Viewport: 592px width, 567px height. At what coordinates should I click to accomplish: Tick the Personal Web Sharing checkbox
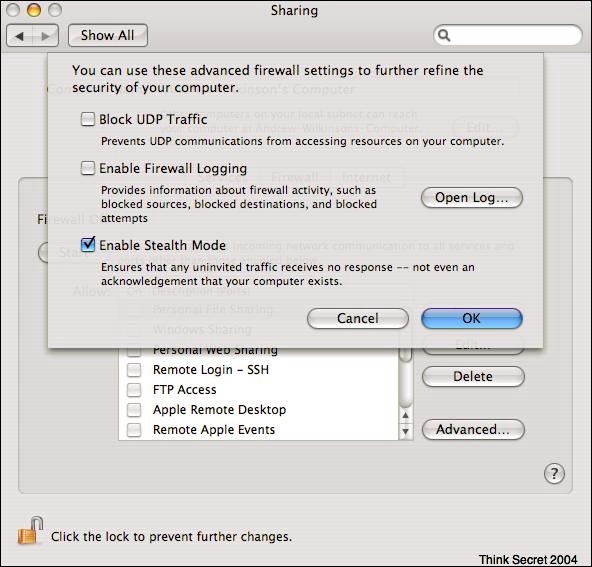click(134, 352)
